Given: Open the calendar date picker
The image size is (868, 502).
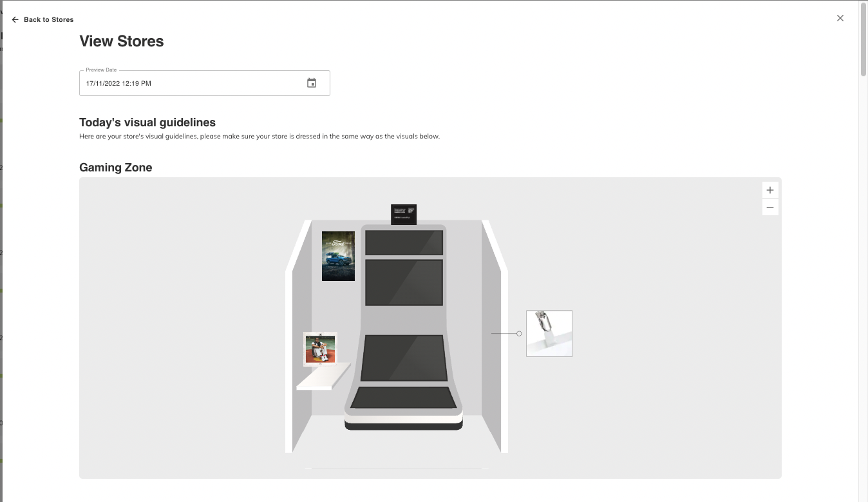Looking at the screenshot, I should [312, 83].
